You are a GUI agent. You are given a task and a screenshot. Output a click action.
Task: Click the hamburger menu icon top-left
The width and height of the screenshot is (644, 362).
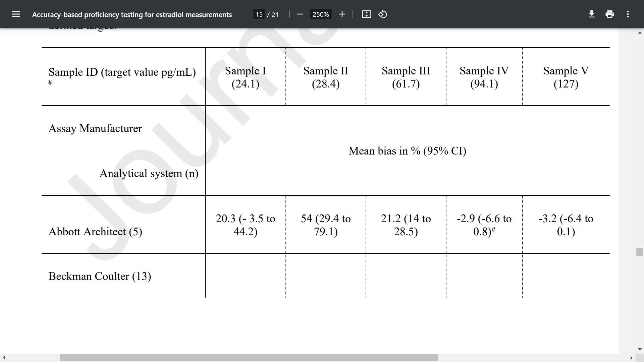(15, 14)
